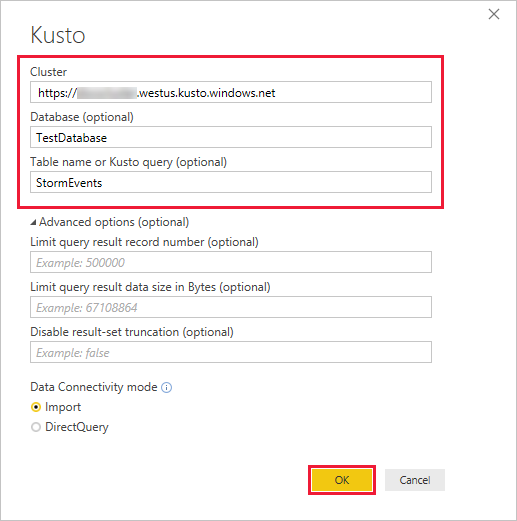Click the Database (optional) label
517x521 pixels.
(x=82, y=117)
